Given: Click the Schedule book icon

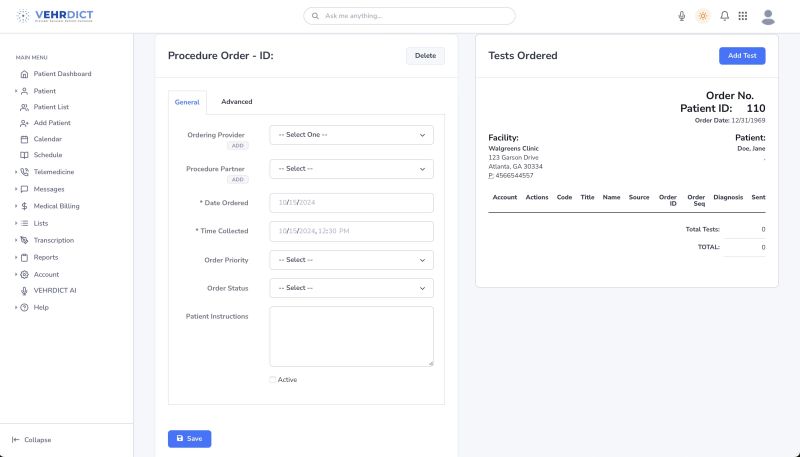Looking at the screenshot, I should [24, 155].
